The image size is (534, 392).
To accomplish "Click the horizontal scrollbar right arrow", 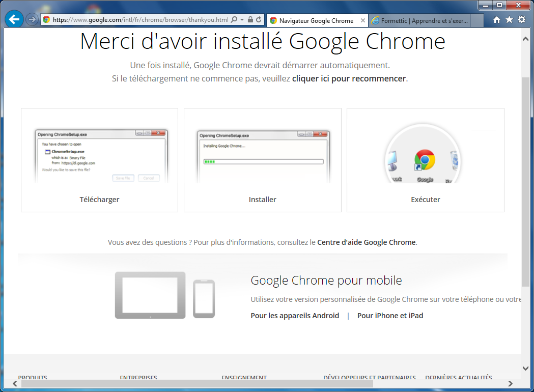I will (x=510, y=383).
